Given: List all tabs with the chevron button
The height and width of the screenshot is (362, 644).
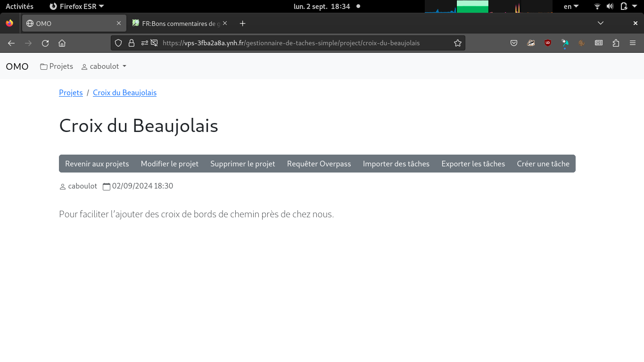Looking at the screenshot, I should point(600,23).
